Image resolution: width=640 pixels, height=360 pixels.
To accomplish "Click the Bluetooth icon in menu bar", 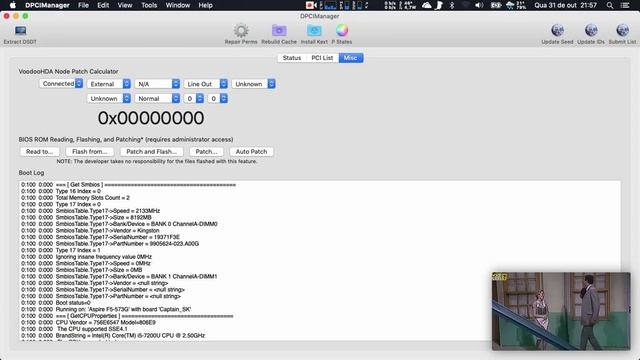I will pyautogui.click(x=452, y=5).
